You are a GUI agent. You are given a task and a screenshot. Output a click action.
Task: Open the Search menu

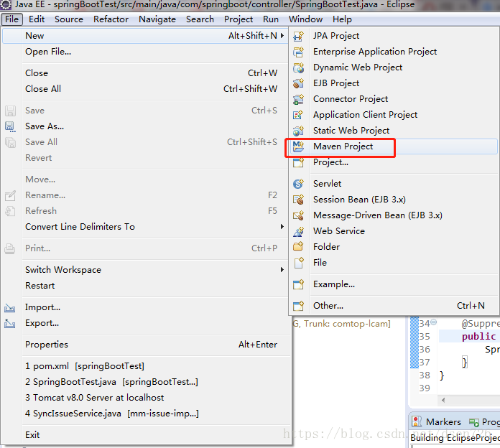point(200,19)
